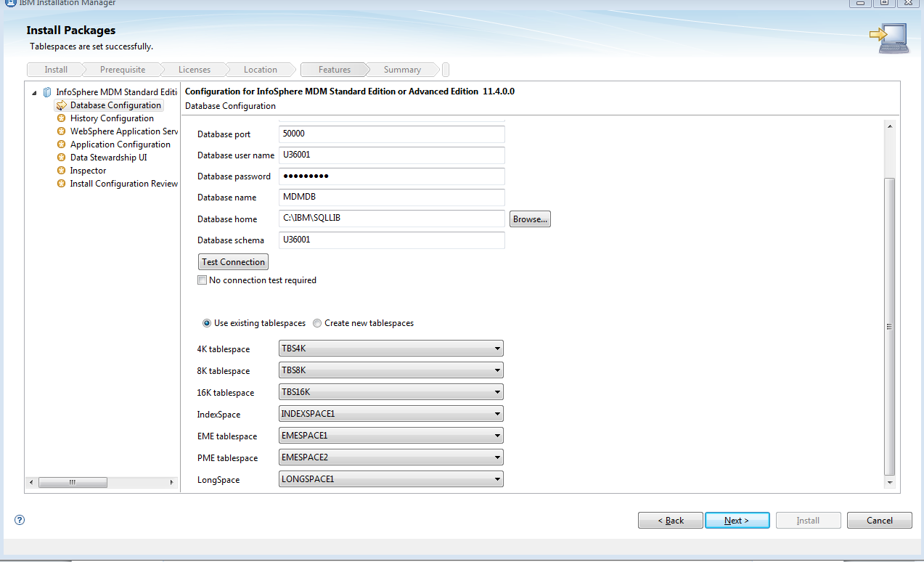The width and height of the screenshot is (924, 562).
Task: Go back with the Back button
Action: coord(671,521)
